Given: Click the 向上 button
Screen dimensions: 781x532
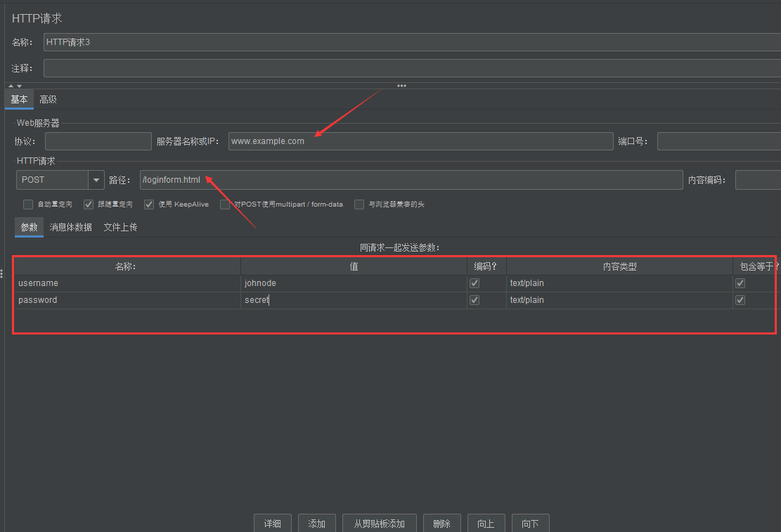Looking at the screenshot, I should (486, 524).
